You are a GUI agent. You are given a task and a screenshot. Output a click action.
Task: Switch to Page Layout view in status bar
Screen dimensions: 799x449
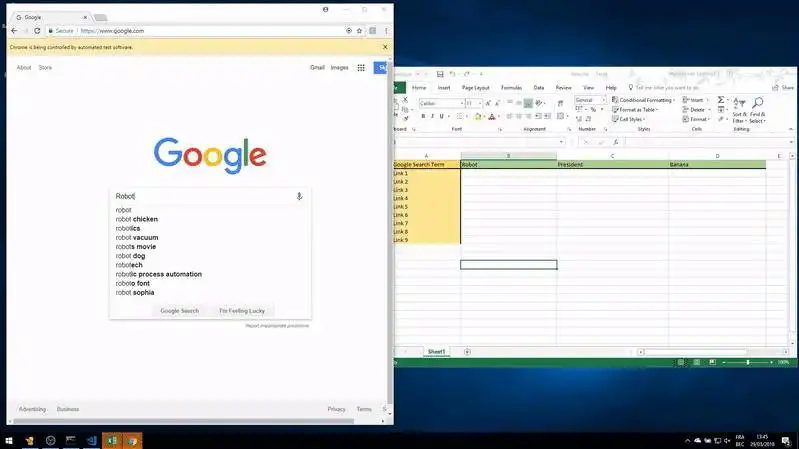[697, 362]
